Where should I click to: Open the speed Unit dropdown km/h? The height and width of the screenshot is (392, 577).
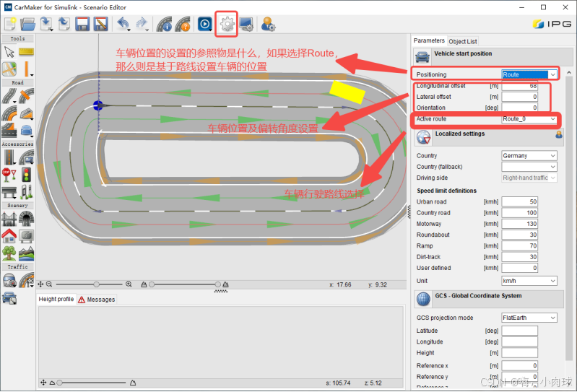click(x=529, y=281)
